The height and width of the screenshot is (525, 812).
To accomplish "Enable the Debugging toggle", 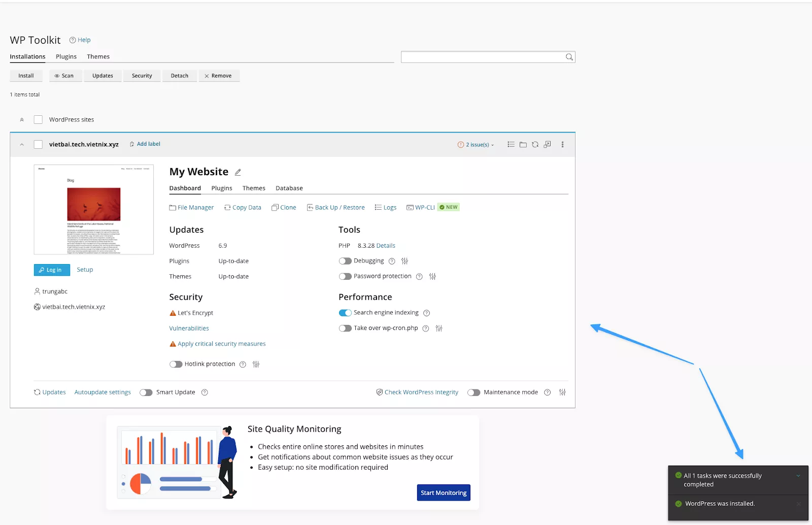I will click(345, 261).
